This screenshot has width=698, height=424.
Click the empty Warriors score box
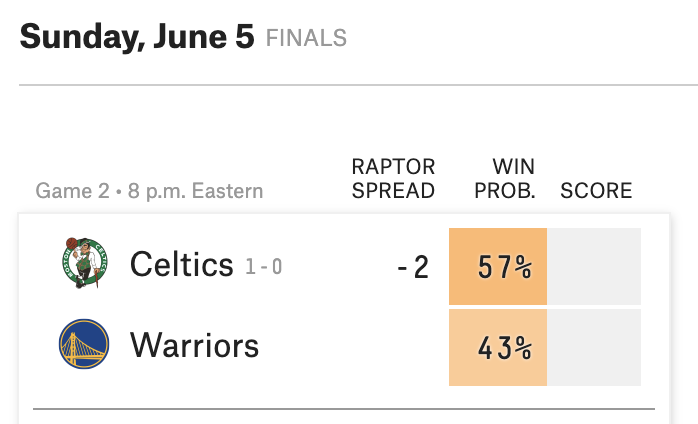[x=596, y=347]
